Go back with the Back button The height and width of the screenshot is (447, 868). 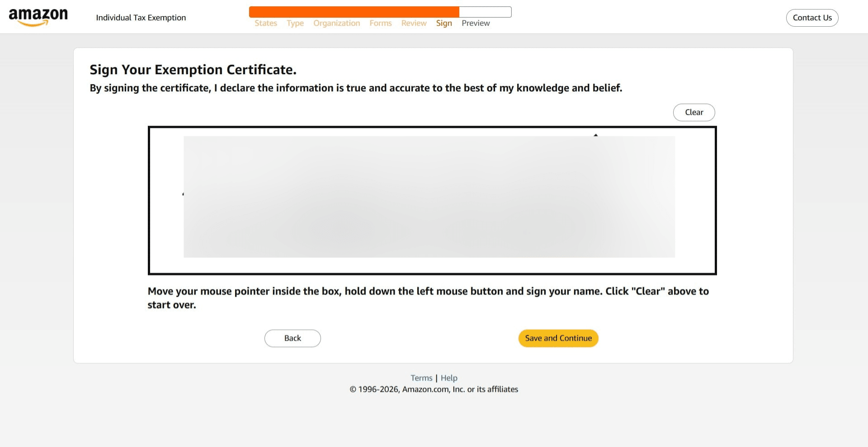pyautogui.click(x=292, y=338)
